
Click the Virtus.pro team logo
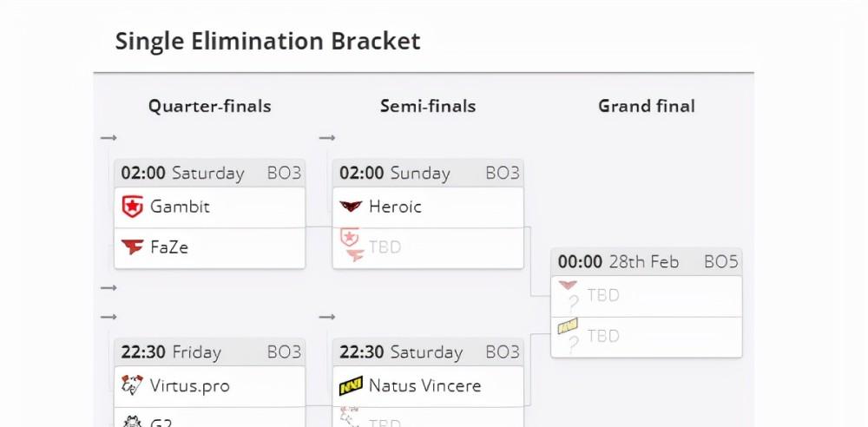pos(132,385)
